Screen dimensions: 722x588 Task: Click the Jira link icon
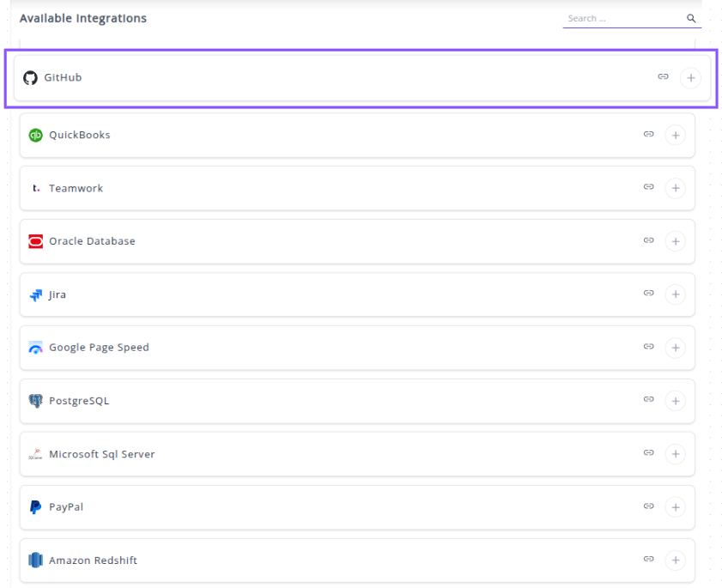pos(648,294)
